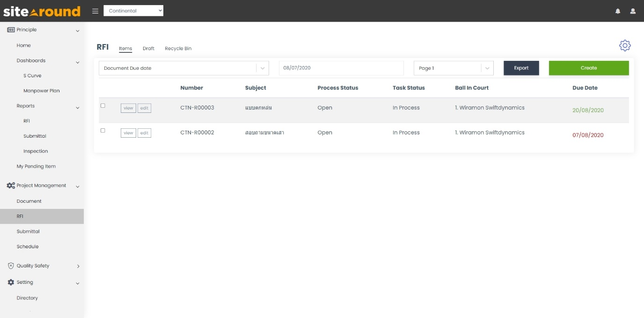The image size is (644, 318).
Task: Open the Recycle Bin tab
Action: coord(178,48)
